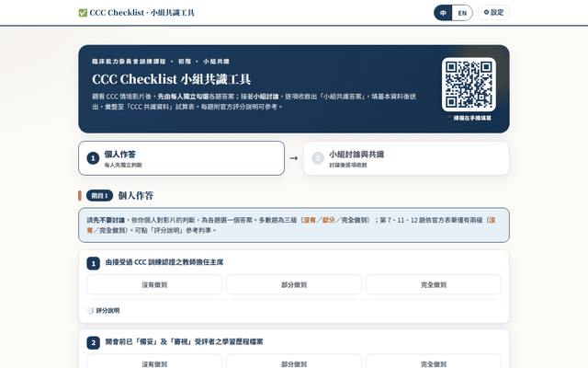The width and height of the screenshot is (588, 368).
Task: Select step 2 小組討論與共識 tab
Action: point(406,158)
